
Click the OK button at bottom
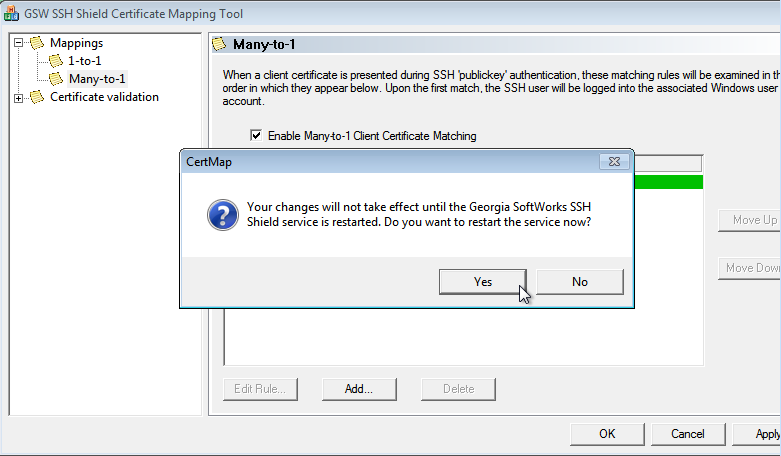(607, 434)
